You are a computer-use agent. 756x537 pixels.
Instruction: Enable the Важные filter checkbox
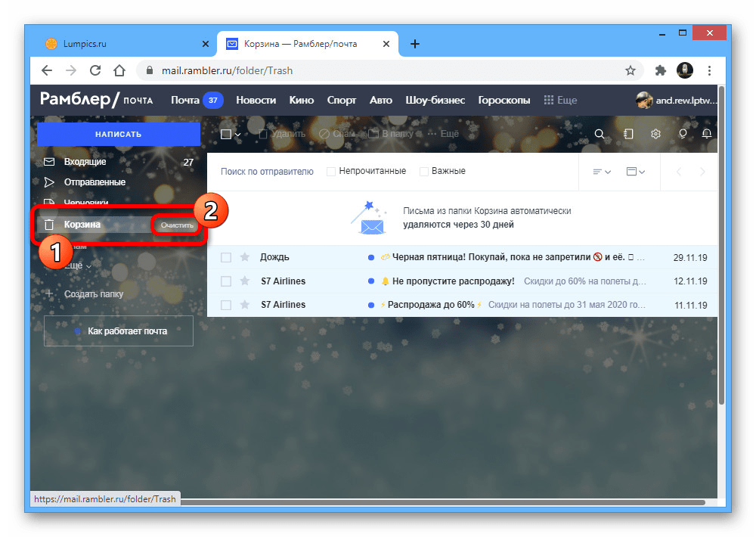click(424, 172)
